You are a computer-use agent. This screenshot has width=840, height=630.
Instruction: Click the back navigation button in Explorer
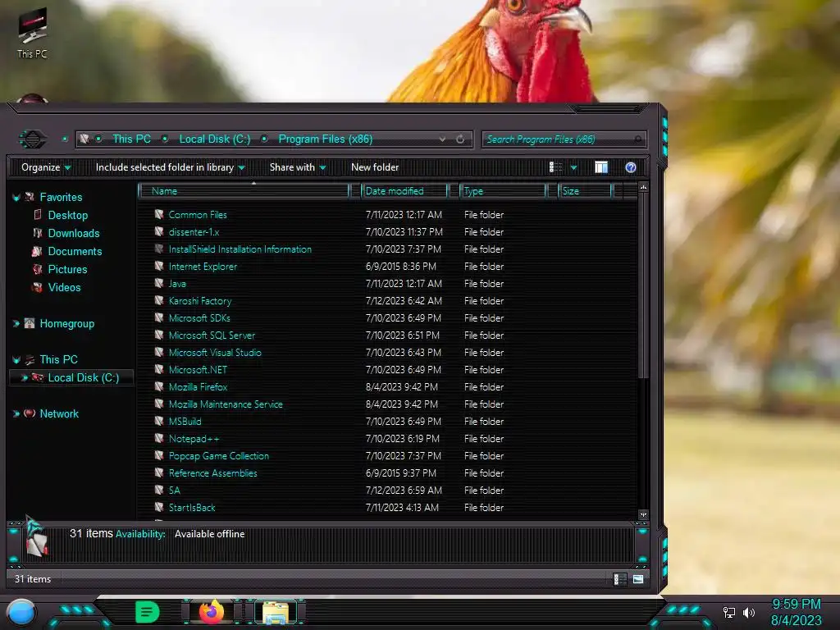click(x=33, y=139)
